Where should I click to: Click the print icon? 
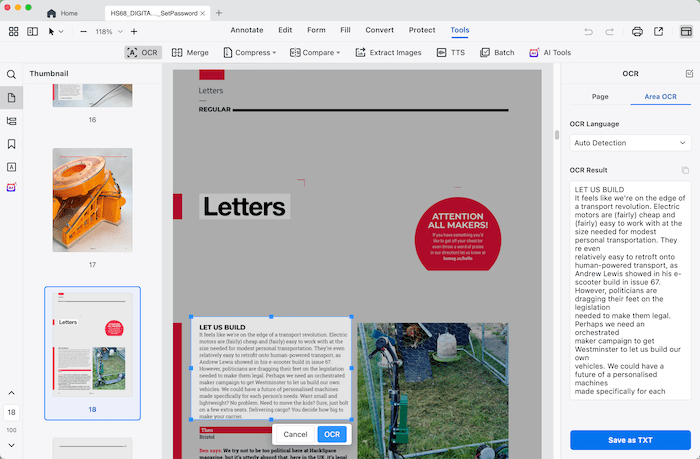637,31
